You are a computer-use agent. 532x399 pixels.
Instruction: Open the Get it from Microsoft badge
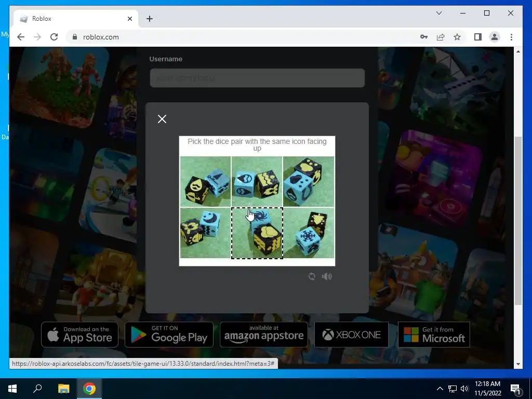(434, 335)
